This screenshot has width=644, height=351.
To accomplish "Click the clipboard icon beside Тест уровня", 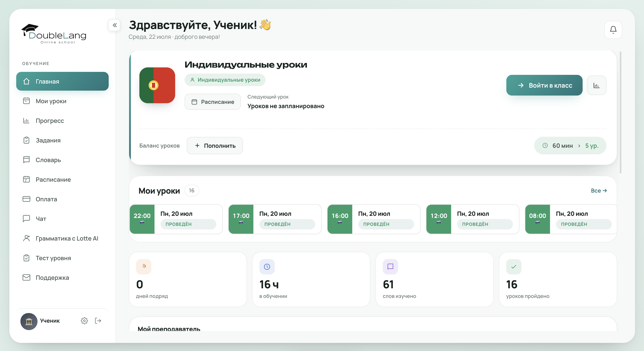I will pyautogui.click(x=26, y=258).
